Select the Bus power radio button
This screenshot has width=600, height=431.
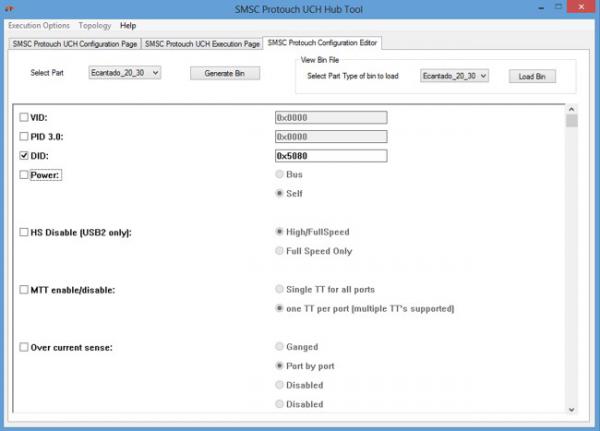tap(279, 174)
